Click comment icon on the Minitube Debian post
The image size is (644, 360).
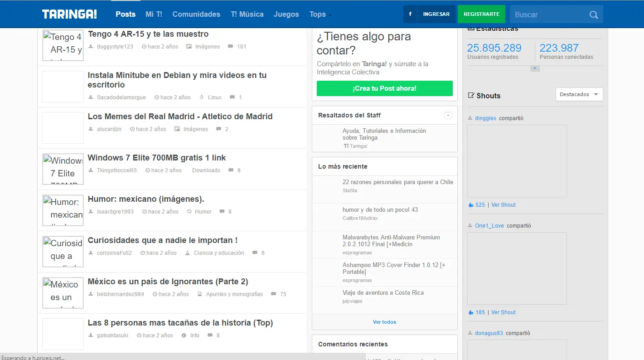pyautogui.click(x=232, y=97)
